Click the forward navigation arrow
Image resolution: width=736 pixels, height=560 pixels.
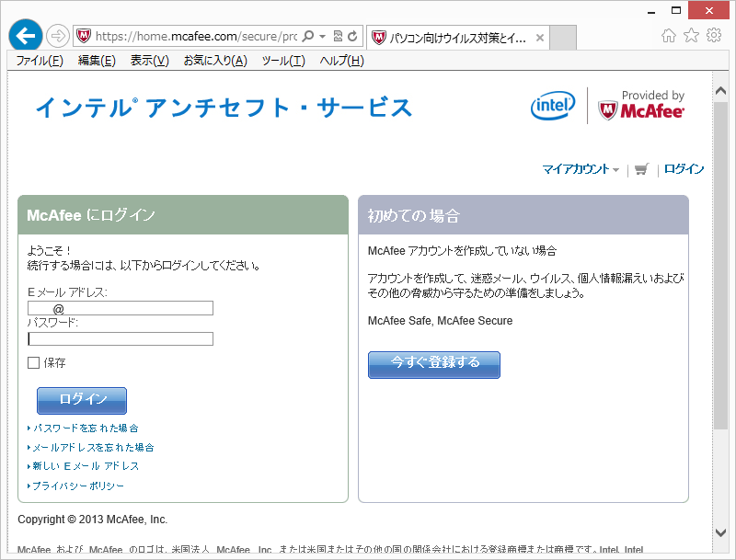point(58,36)
